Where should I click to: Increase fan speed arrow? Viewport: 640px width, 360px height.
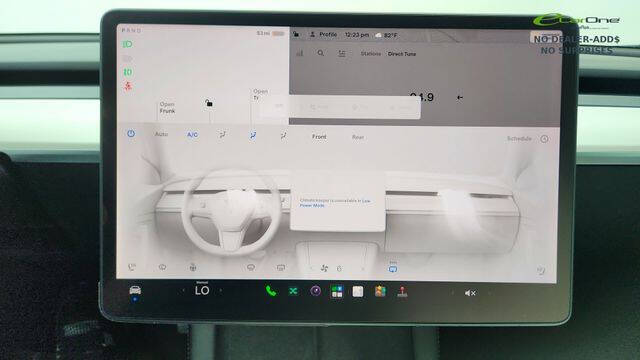[x=362, y=269]
